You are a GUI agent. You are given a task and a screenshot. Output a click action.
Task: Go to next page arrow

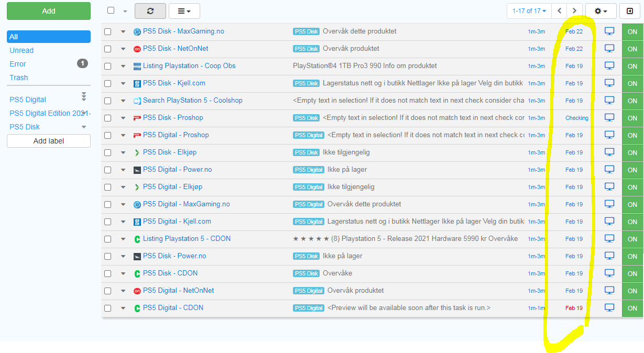(x=575, y=11)
